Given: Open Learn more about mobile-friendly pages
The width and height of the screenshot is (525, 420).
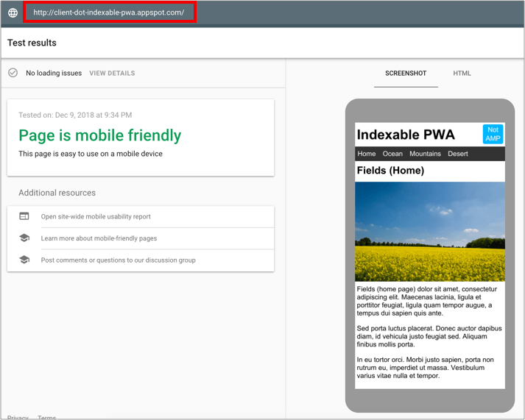Looking at the screenshot, I should click(x=99, y=238).
